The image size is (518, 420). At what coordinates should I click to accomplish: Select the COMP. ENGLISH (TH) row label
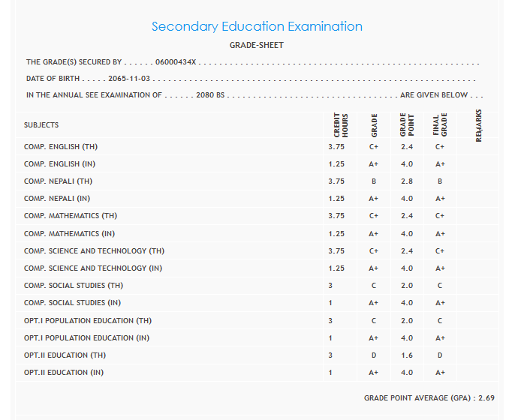[x=61, y=147]
